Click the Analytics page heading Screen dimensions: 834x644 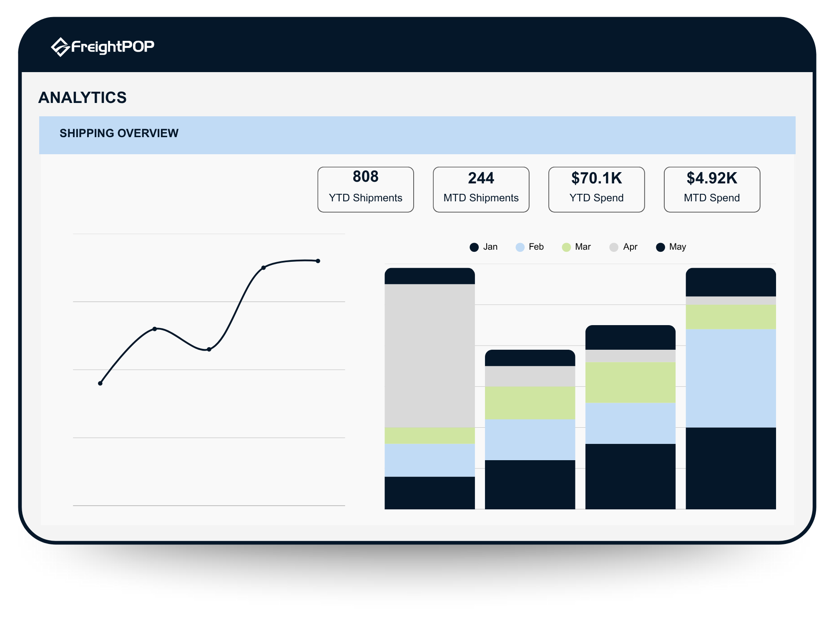pyautogui.click(x=83, y=98)
